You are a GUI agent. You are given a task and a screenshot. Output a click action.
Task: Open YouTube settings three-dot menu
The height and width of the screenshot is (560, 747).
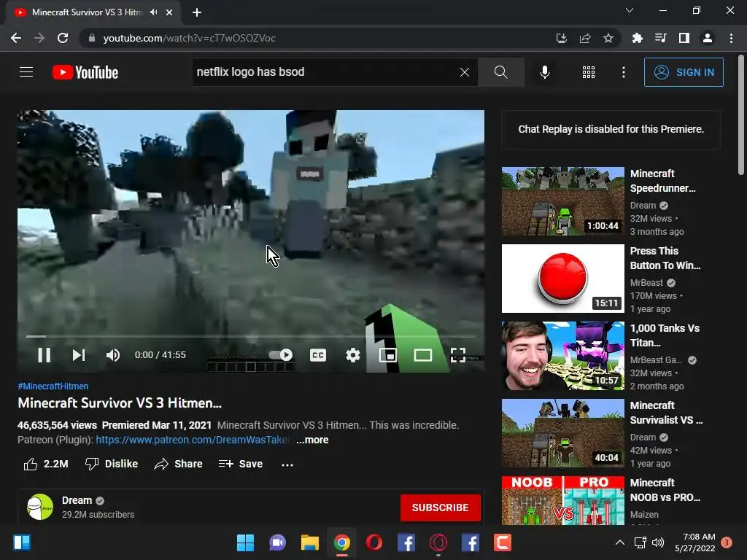(623, 72)
